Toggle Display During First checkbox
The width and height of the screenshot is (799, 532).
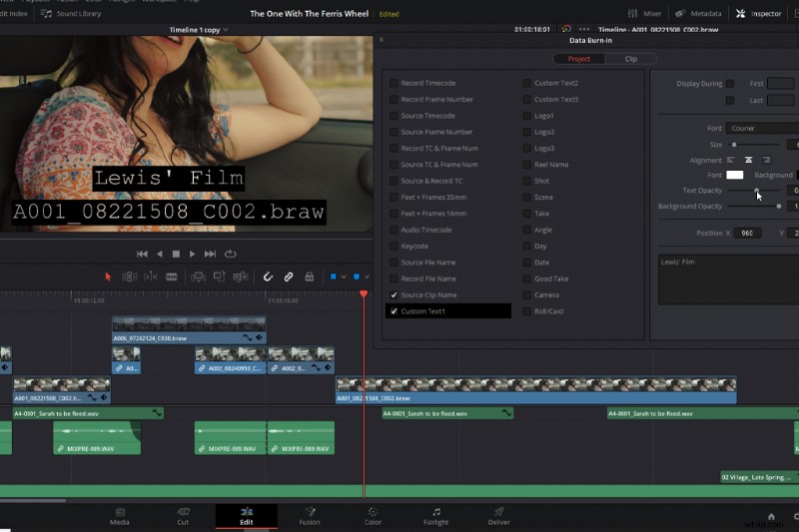coord(730,84)
